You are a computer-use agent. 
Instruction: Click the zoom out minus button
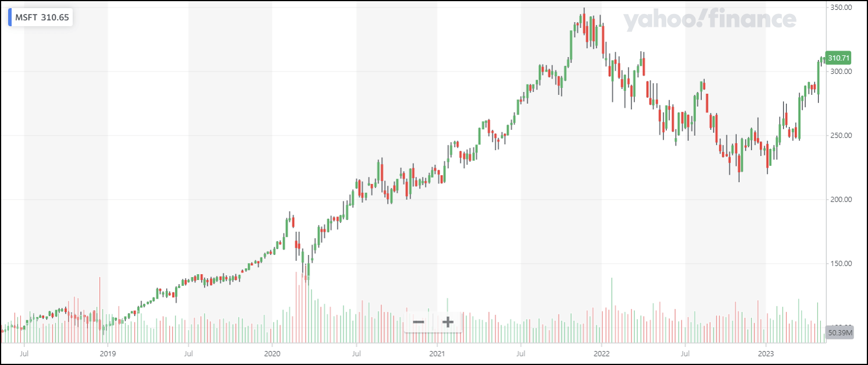coord(419,322)
